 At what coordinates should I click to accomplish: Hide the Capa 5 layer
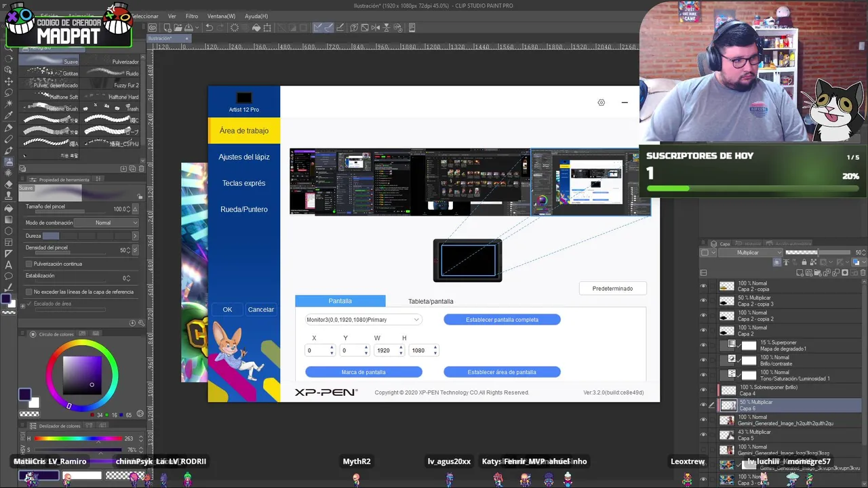point(703,435)
